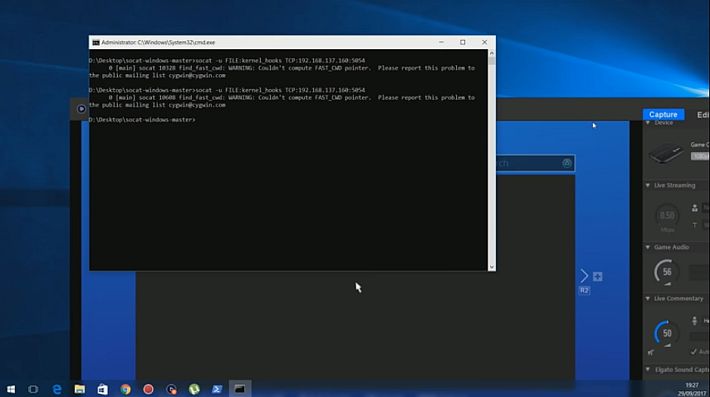Open the Windows Start menu
Image resolution: width=710 pixels, height=397 pixels.
[11, 389]
